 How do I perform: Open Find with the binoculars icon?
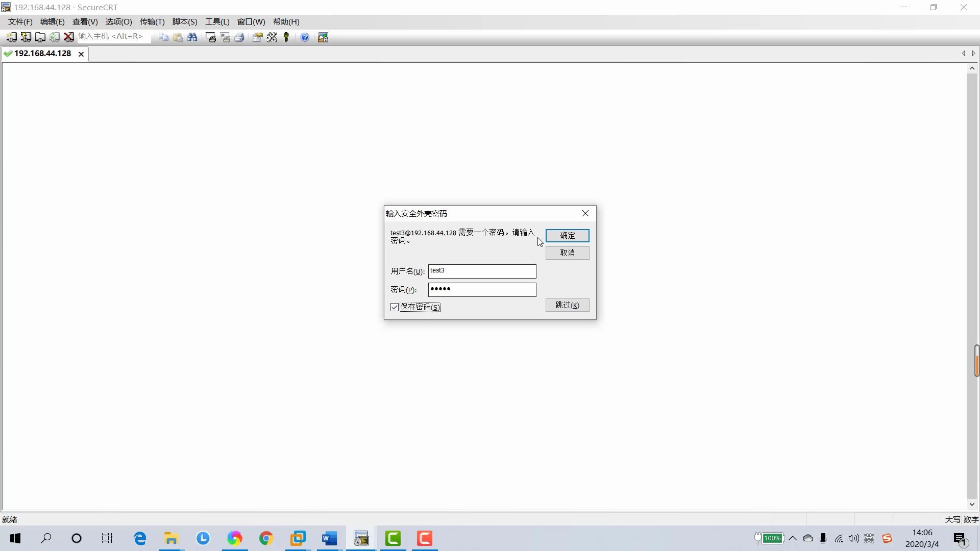[x=192, y=37]
